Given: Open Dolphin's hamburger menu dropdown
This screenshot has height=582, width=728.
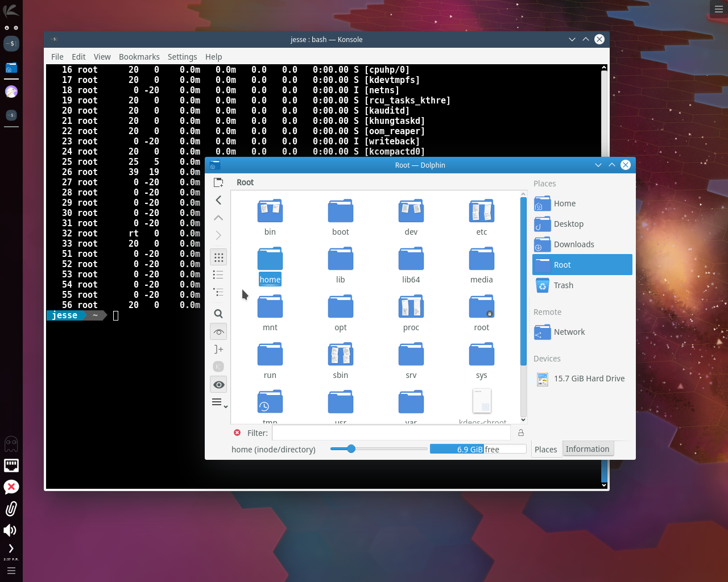Looking at the screenshot, I should click(x=220, y=402).
